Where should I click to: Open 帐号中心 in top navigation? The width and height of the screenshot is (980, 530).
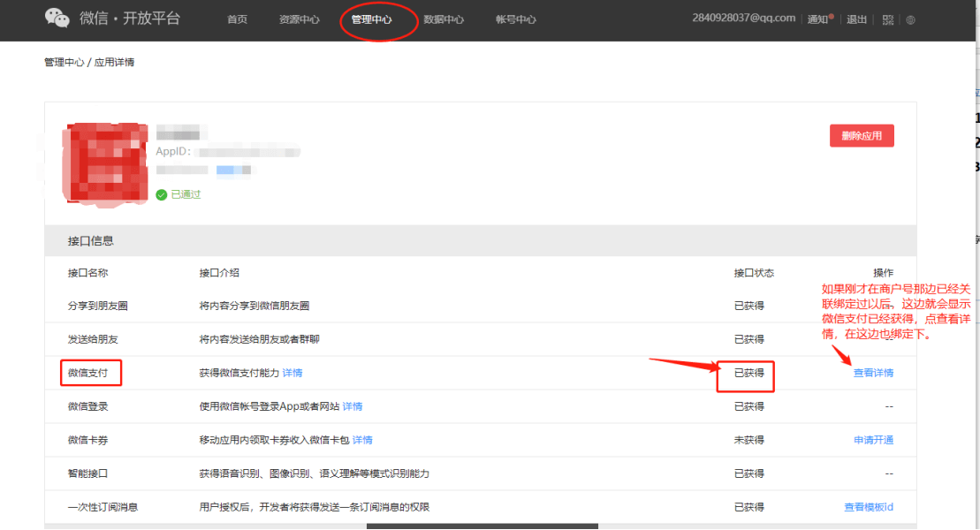pos(515,19)
